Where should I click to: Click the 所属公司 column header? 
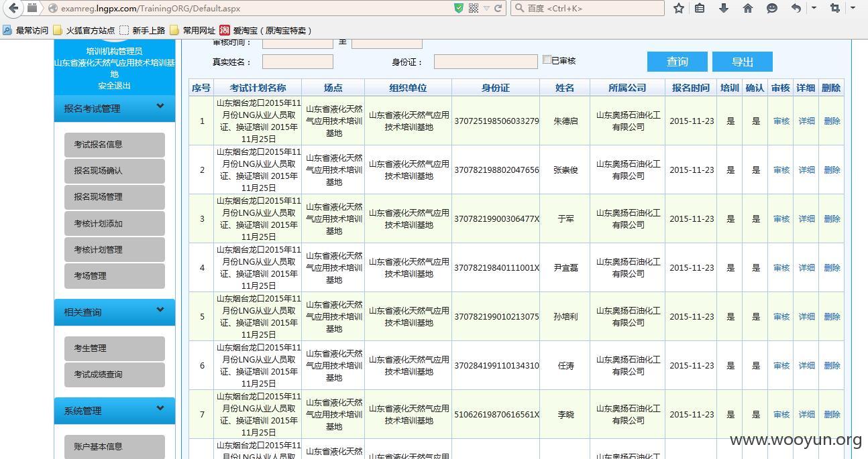pos(627,88)
